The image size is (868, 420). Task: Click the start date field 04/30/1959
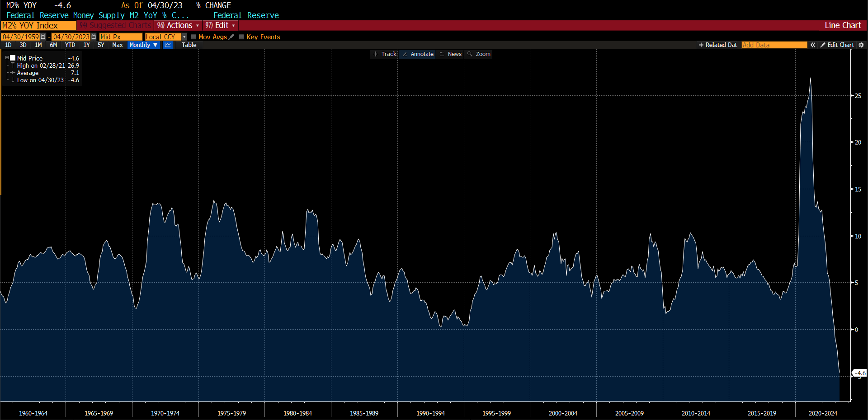(x=20, y=37)
